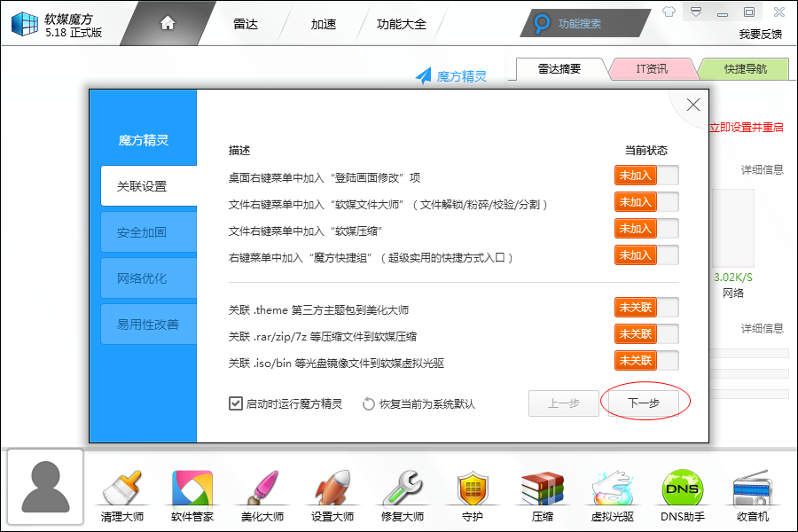798x532 pixels.
Task: Switch to 雷达 top tab
Action: [x=246, y=23]
